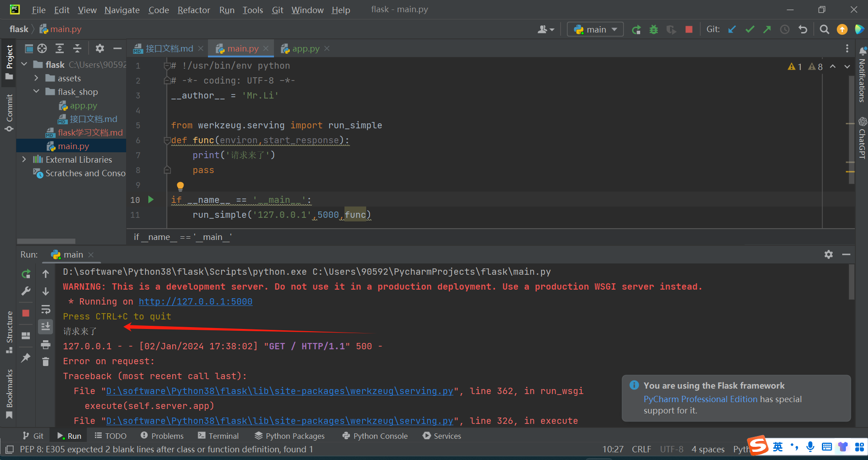Screen dimensions: 868x460
Task: Show Git history clock icon
Action: coord(785,29)
